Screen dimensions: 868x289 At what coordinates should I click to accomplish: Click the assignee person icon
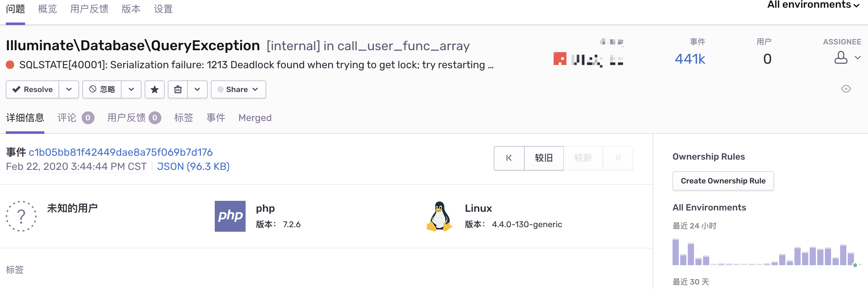click(841, 58)
